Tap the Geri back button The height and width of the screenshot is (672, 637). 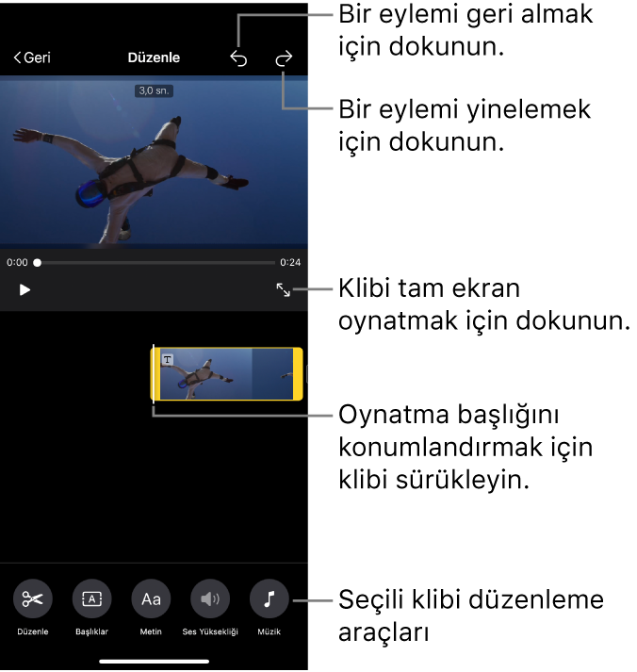tap(32, 57)
